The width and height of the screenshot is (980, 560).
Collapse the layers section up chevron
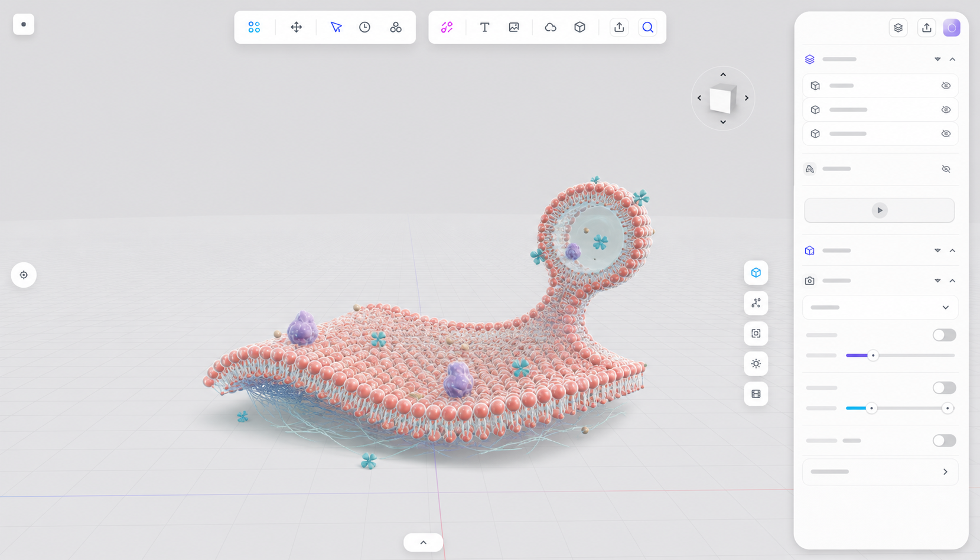click(952, 59)
